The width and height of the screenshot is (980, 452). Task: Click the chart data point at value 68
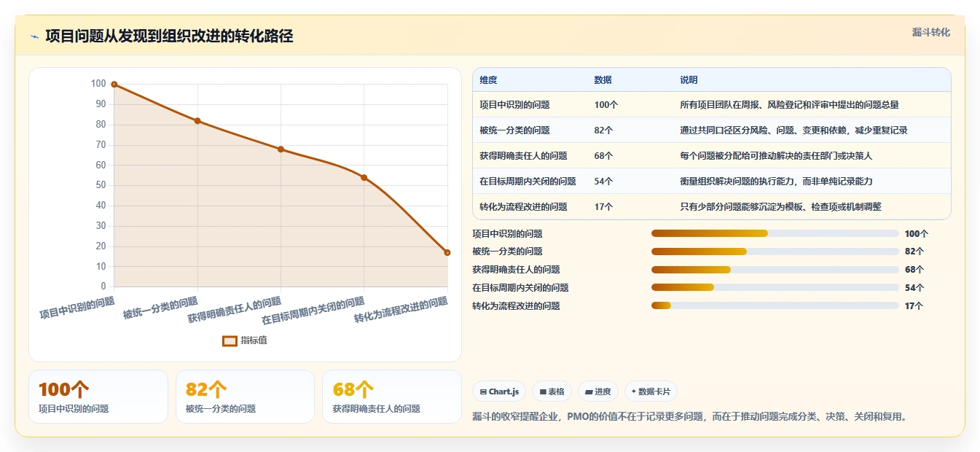(x=281, y=149)
